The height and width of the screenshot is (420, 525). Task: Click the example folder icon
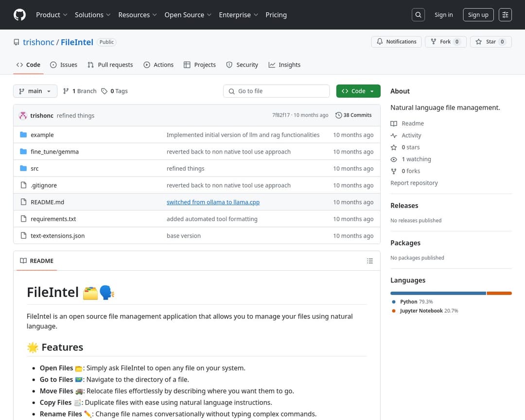pos(23,135)
